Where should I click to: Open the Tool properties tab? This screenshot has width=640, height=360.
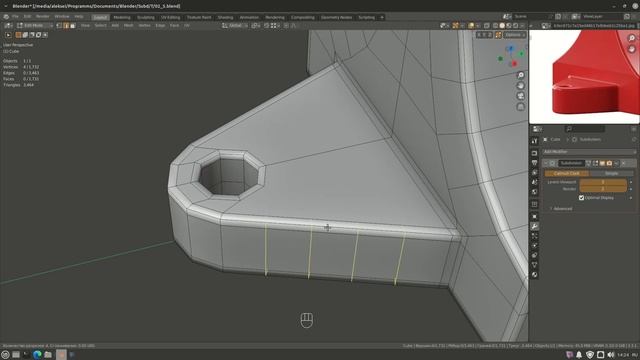click(x=534, y=141)
